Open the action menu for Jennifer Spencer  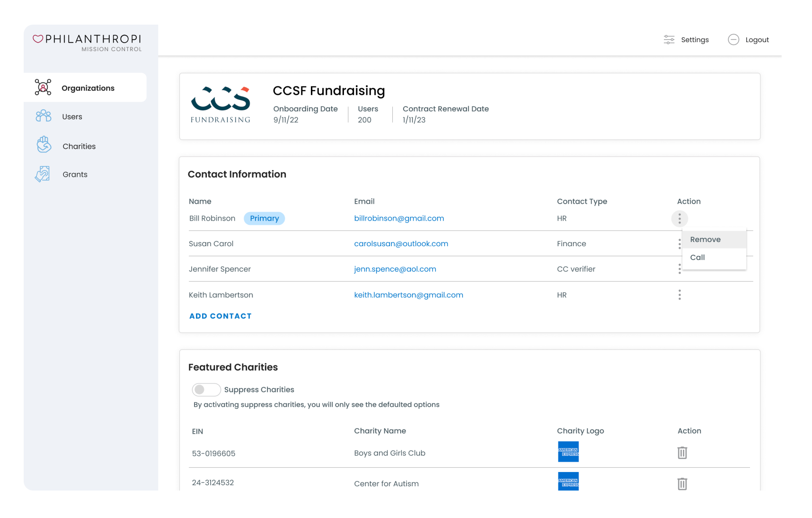(680, 269)
